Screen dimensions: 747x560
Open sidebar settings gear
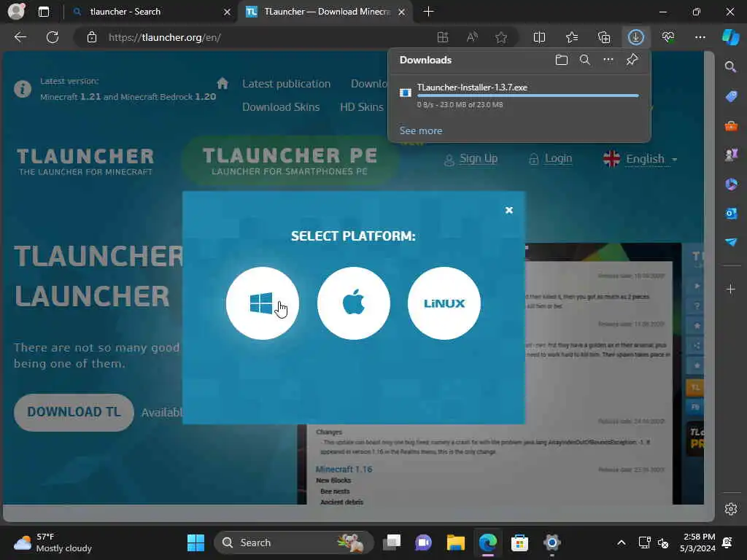(x=731, y=509)
